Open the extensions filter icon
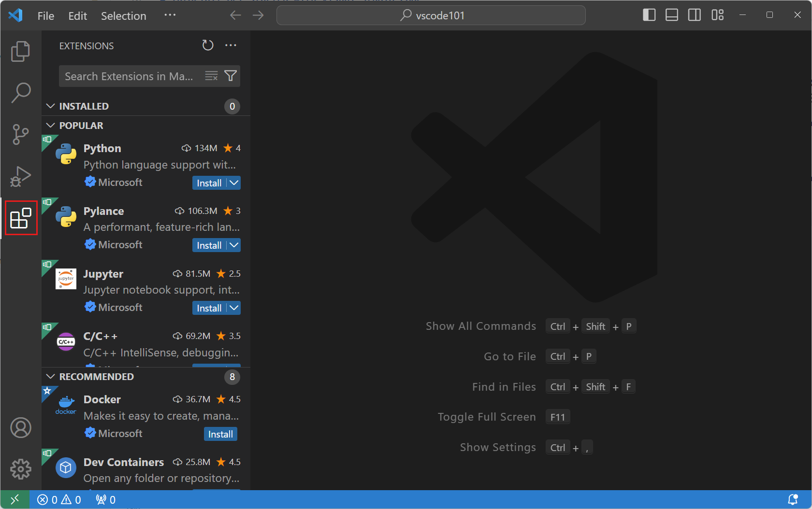 pyautogui.click(x=231, y=76)
